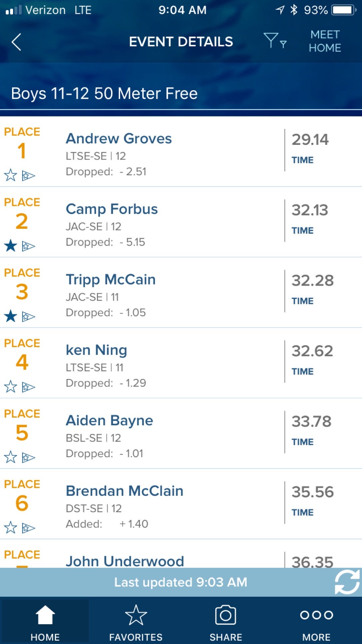Open the filter funnel options
The image size is (362, 644).
tap(274, 41)
